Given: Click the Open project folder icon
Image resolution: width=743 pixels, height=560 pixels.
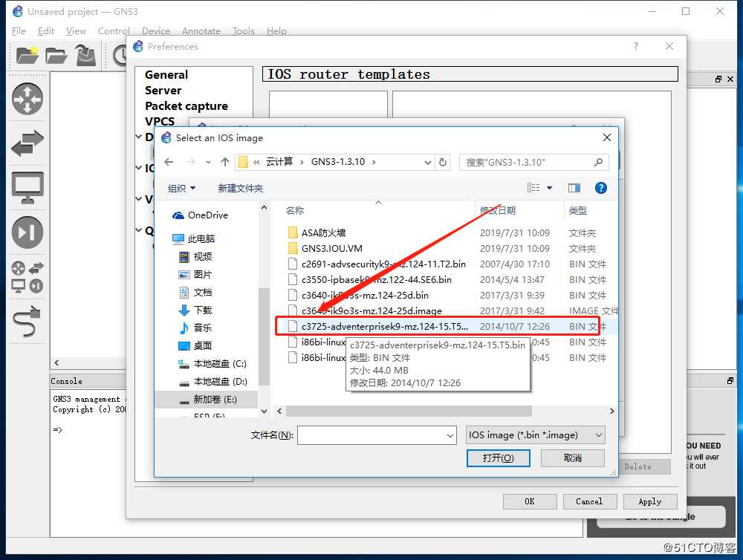Looking at the screenshot, I should click(56, 56).
